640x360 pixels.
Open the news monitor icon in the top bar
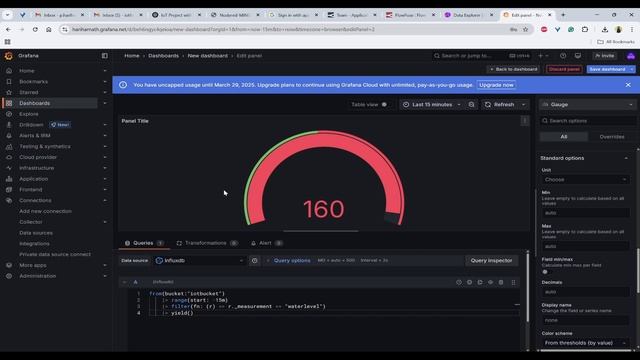click(x=578, y=56)
